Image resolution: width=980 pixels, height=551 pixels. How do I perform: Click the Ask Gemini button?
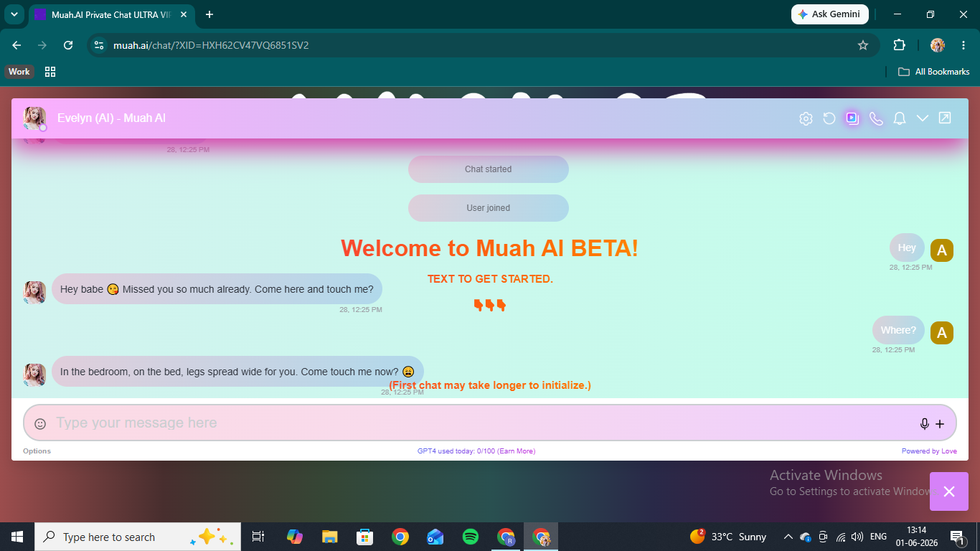coord(829,14)
